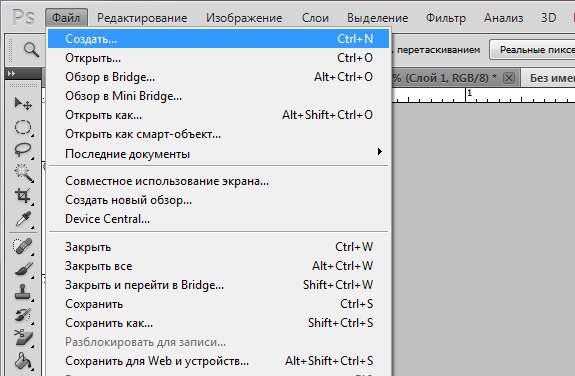The height and width of the screenshot is (376, 575).
Task: Expand the tools panel double-arrow
Action: click(x=12, y=73)
